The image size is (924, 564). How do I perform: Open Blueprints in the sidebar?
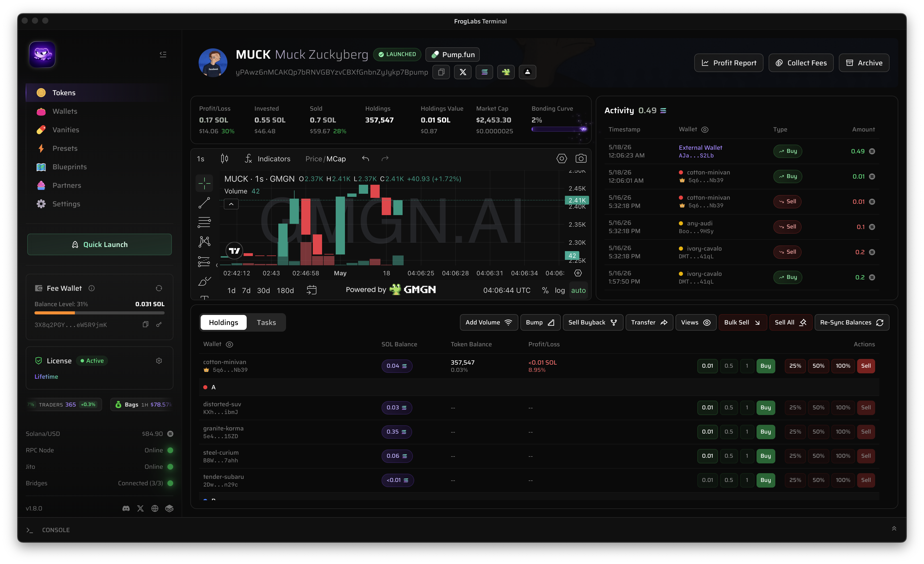click(x=99, y=166)
